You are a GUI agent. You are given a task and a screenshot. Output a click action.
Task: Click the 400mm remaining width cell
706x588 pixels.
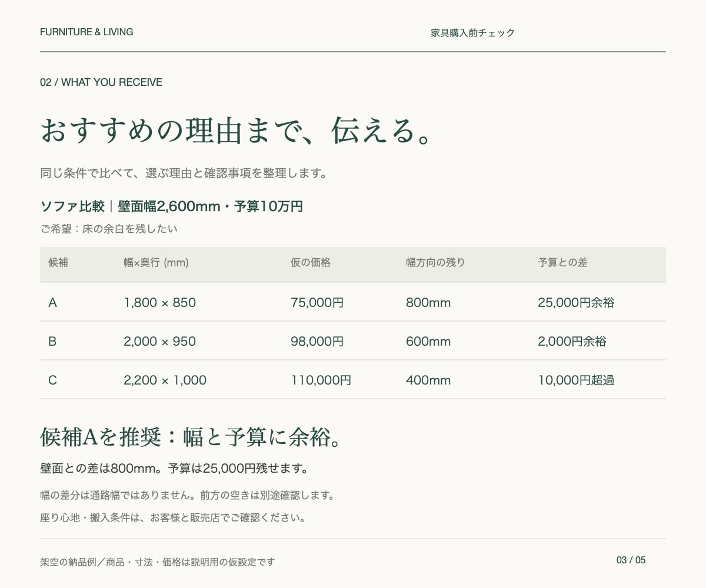pyautogui.click(x=428, y=380)
